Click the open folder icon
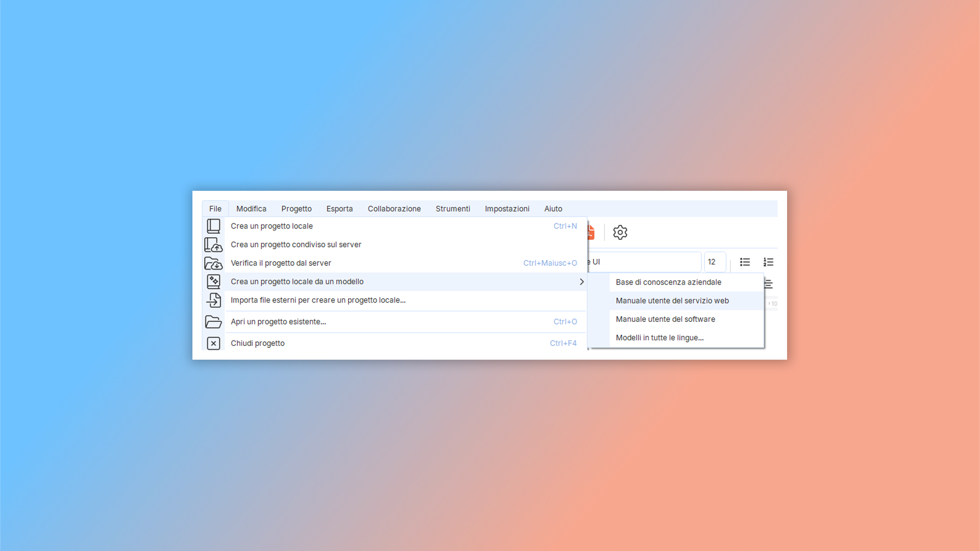Screen dimensions: 980x551 pos(213,322)
